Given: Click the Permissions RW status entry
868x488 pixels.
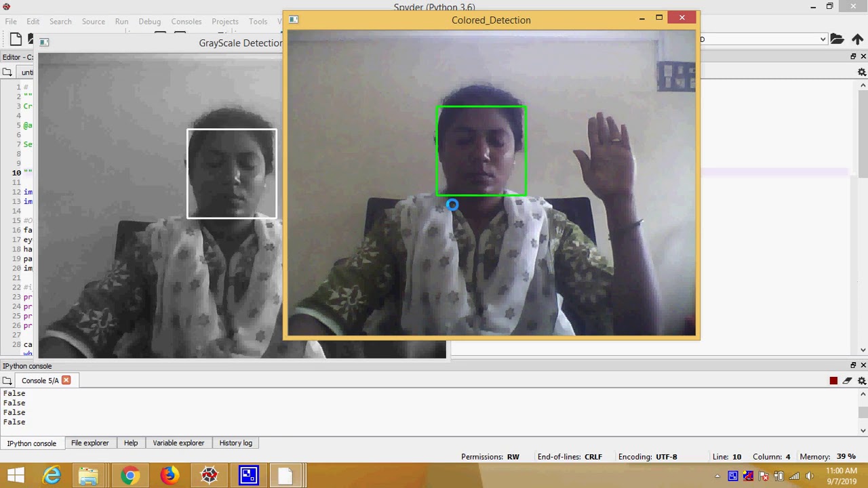Looking at the screenshot, I should click(x=490, y=457).
